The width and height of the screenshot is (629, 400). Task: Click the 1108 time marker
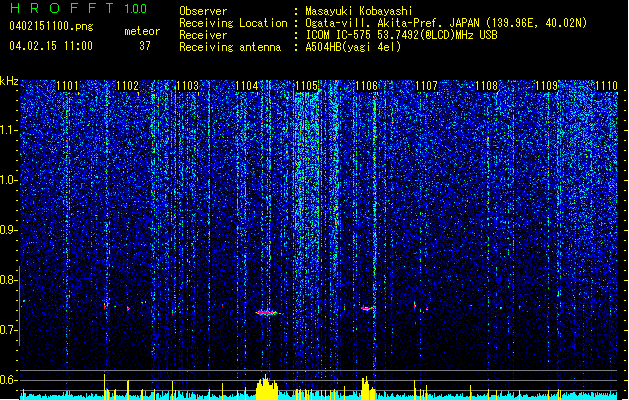pos(487,86)
